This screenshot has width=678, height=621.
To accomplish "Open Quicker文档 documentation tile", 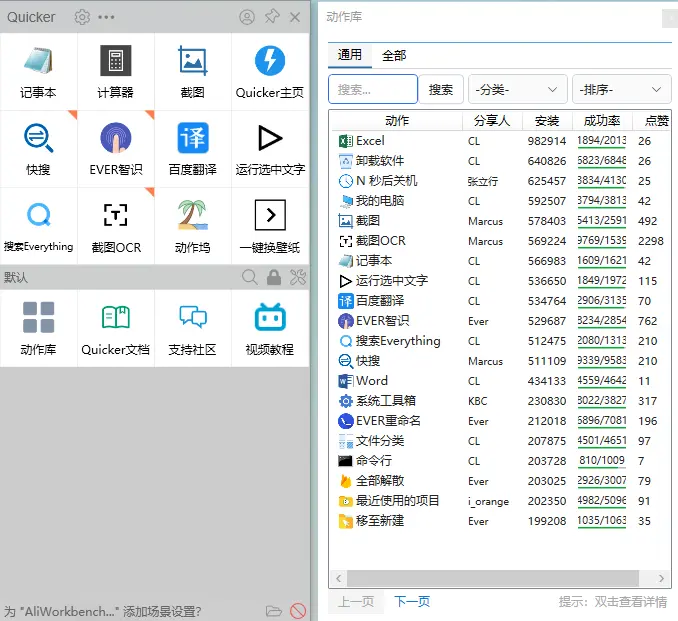I will (115, 329).
